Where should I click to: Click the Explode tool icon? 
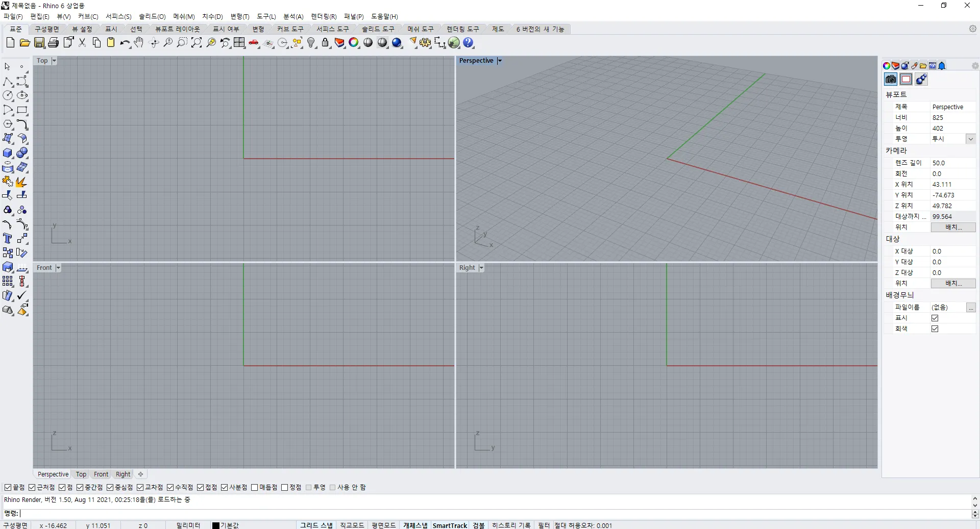tap(21, 182)
